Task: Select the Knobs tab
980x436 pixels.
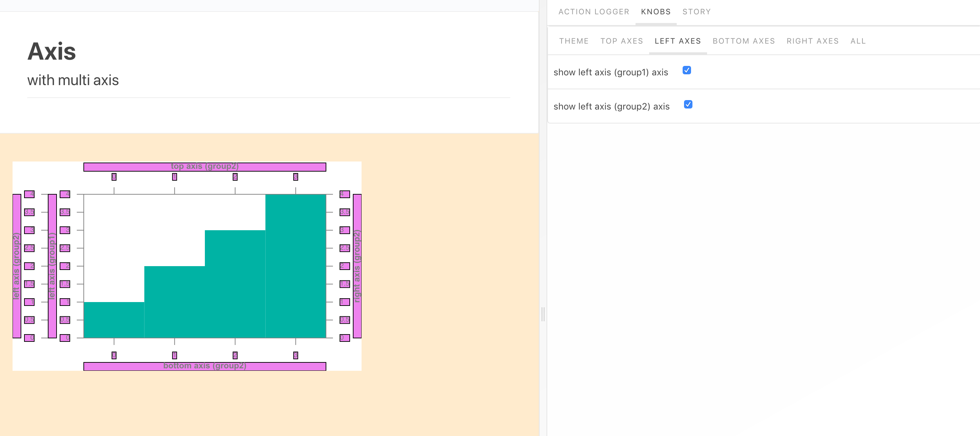Action: (655, 12)
